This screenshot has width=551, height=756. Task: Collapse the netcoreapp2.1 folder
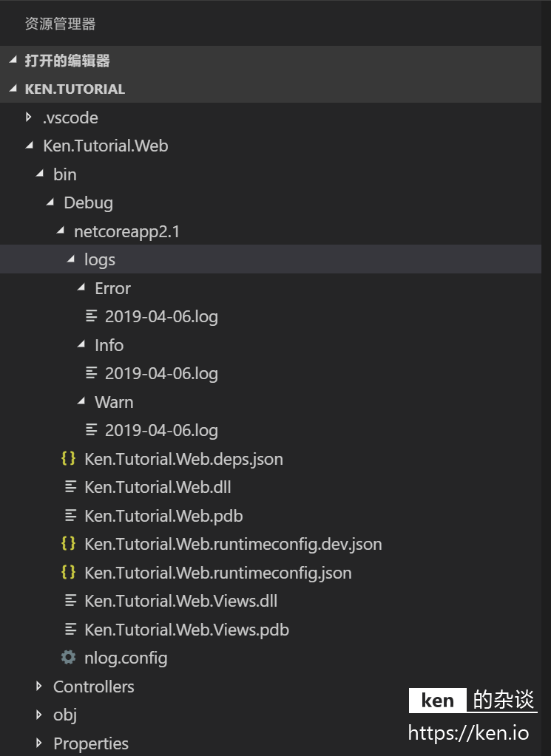61,231
